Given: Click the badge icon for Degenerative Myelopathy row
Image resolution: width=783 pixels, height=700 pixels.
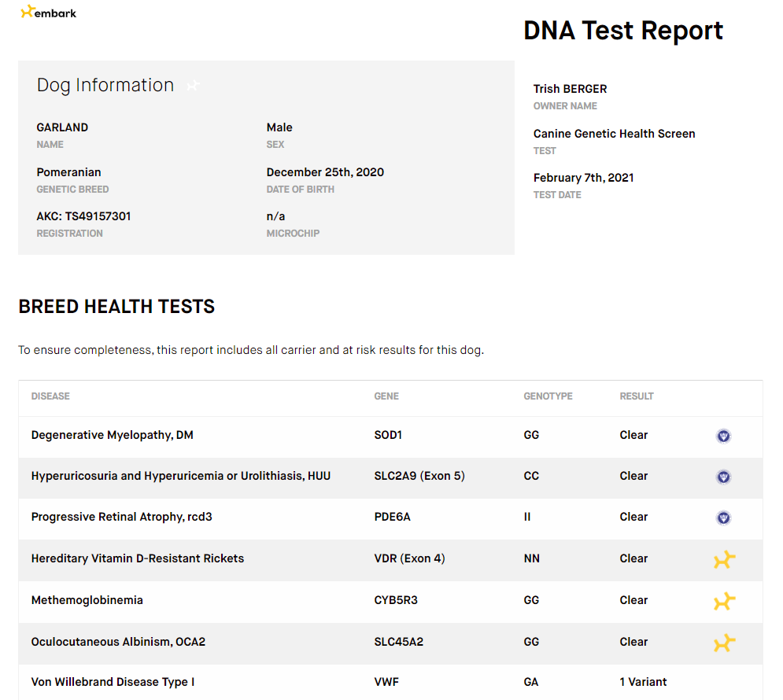Looking at the screenshot, I should point(723,436).
